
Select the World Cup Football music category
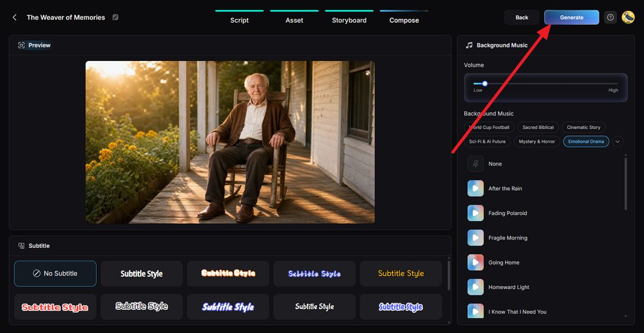[489, 127]
